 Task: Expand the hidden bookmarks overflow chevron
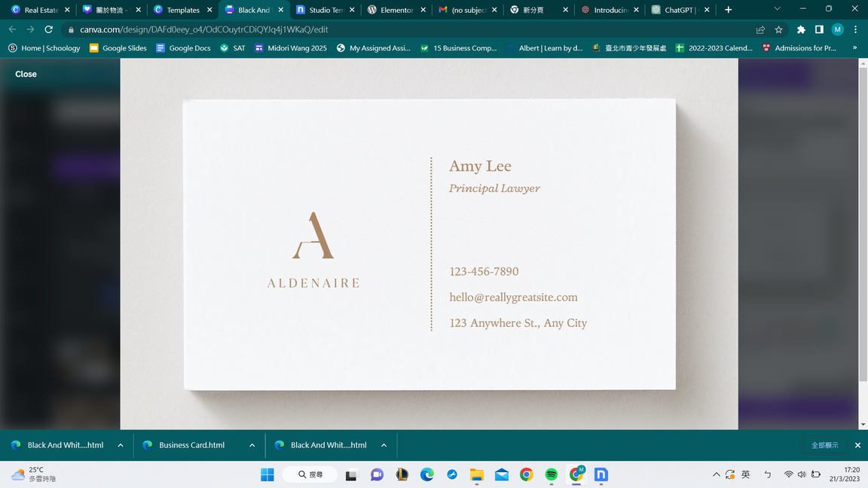coord(854,47)
